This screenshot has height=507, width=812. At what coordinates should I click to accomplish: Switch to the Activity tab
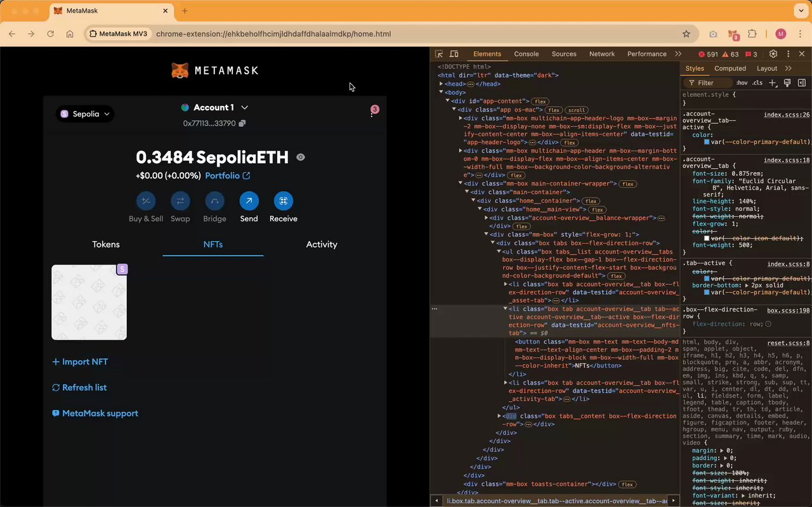[x=322, y=244]
